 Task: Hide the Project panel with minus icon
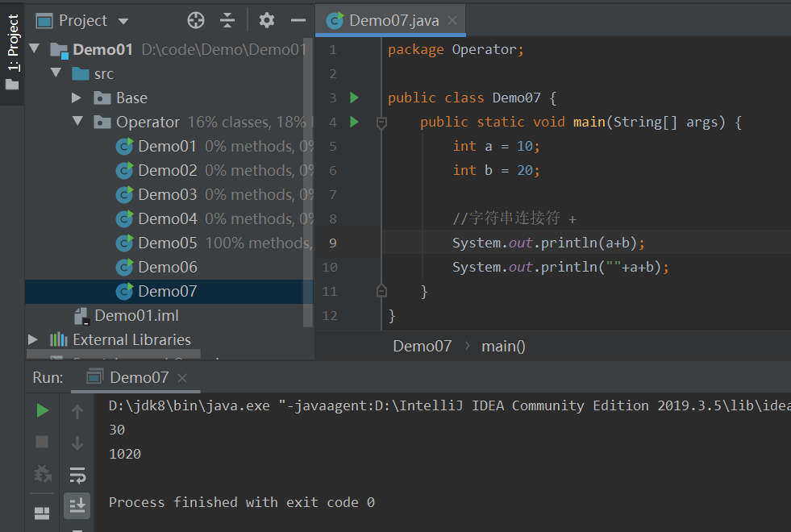pos(298,21)
